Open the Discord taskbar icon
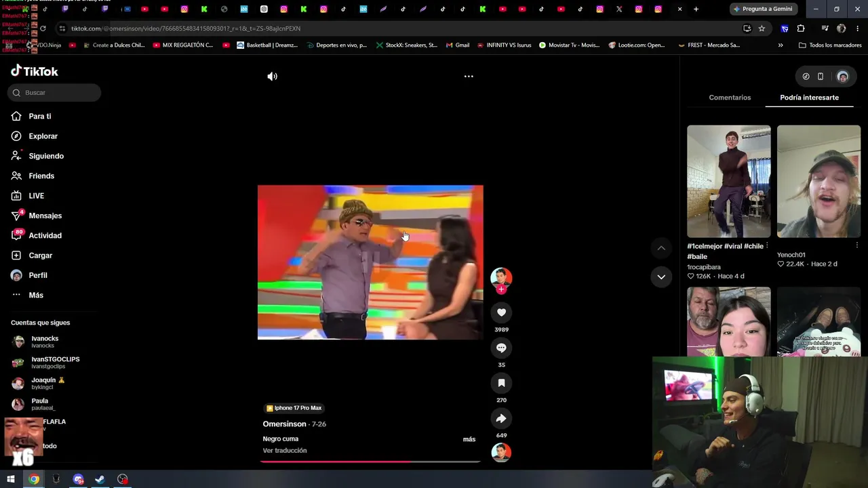Image resolution: width=868 pixels, height=488 pixels. [78, 479]
